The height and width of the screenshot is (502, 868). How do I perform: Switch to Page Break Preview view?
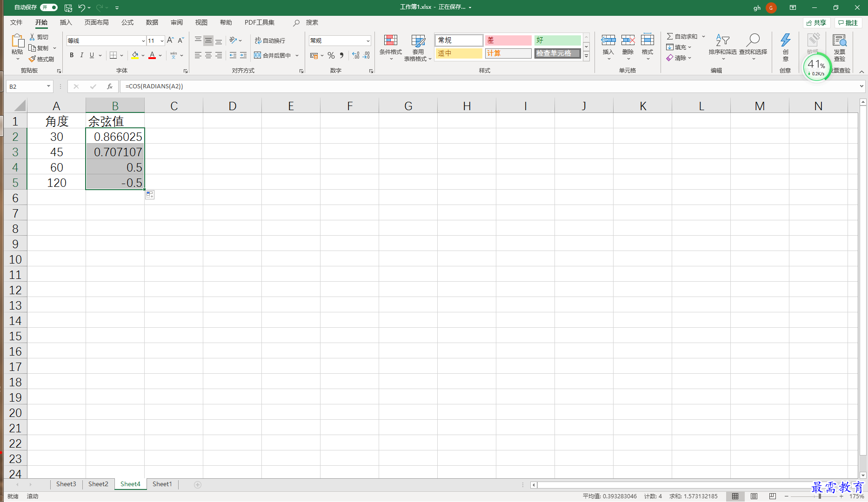tap(773, 496)
